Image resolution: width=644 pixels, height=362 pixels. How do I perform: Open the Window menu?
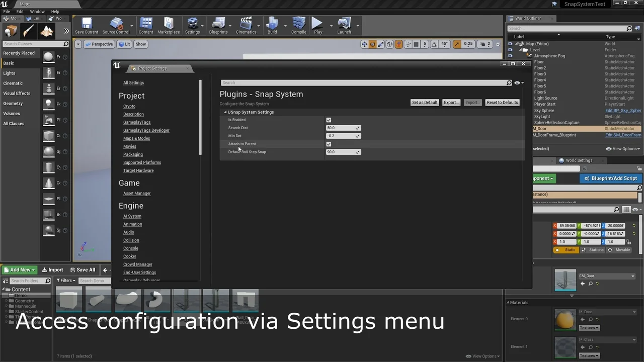[x=37, y=12]
